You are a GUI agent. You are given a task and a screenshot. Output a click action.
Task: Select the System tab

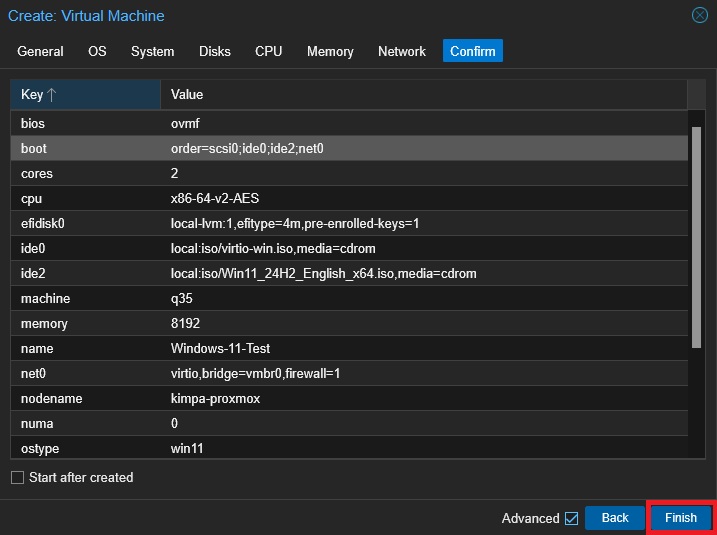click(152, 51)
